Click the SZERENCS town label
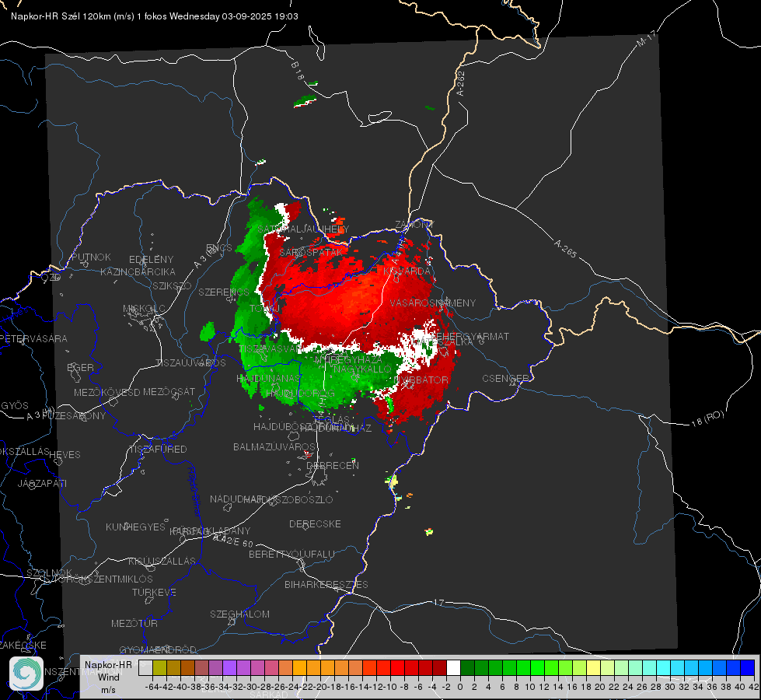This screenshot has height=700, width=761. click(x=224, y=292)
